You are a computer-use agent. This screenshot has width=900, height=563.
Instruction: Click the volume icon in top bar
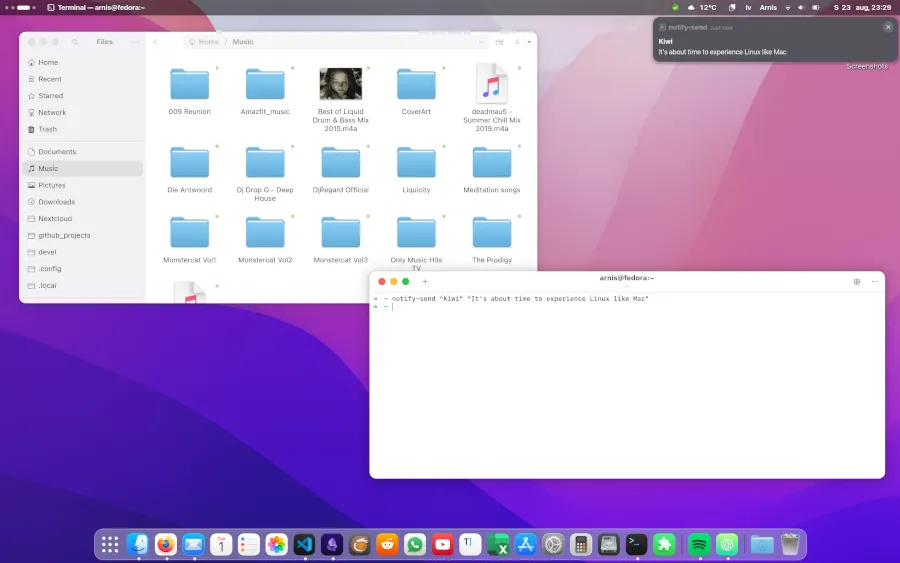click(803, 7)
